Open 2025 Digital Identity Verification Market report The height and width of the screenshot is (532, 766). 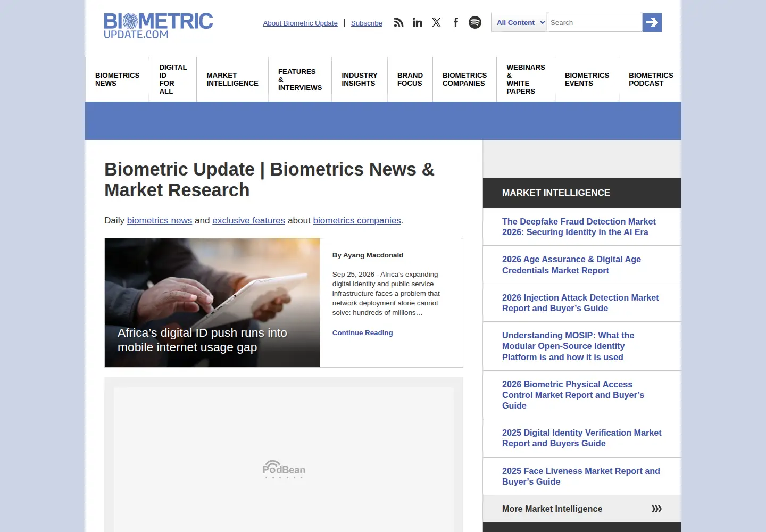pyautogui.click(x=582, y=438)
